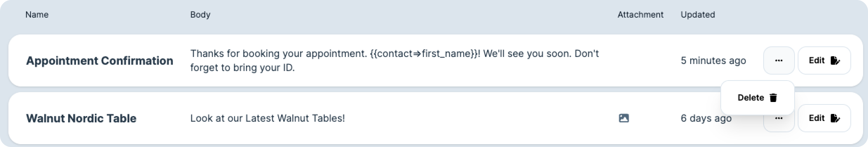868x147 pixels.
Task: Open the Walnut Nordic Table template name
Action: point(81,118)
